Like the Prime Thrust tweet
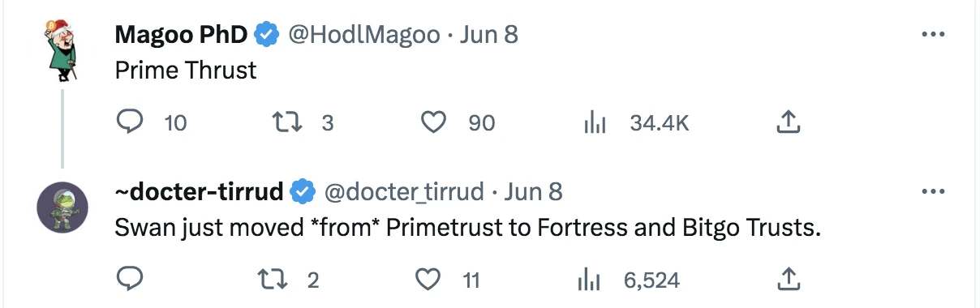 pyautogui.click(x=436, y=122)
